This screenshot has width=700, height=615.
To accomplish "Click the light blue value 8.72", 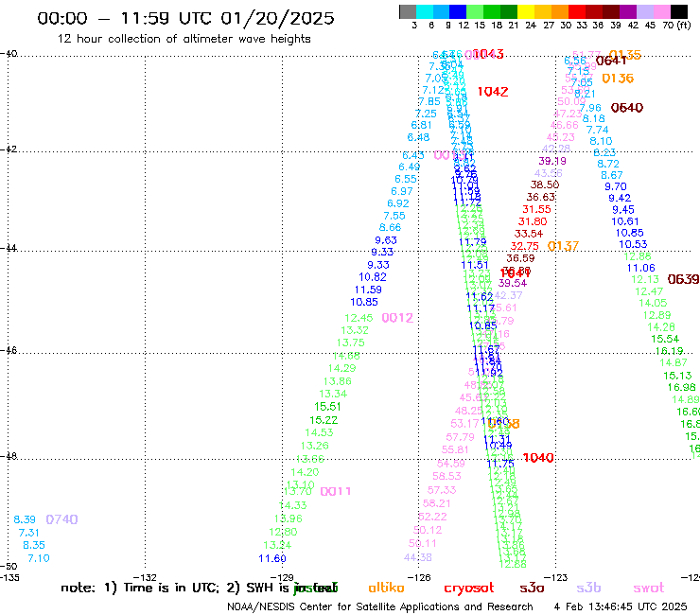I will (608, 164).
